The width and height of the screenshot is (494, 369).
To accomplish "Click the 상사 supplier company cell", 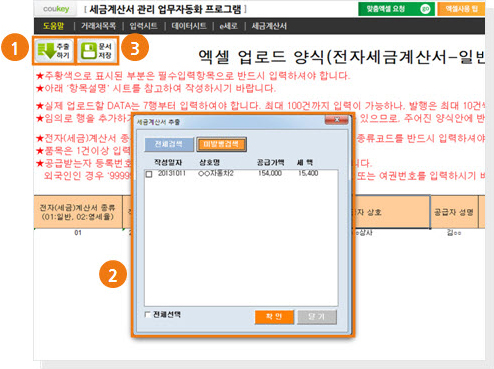I will [x=364, y=233].
